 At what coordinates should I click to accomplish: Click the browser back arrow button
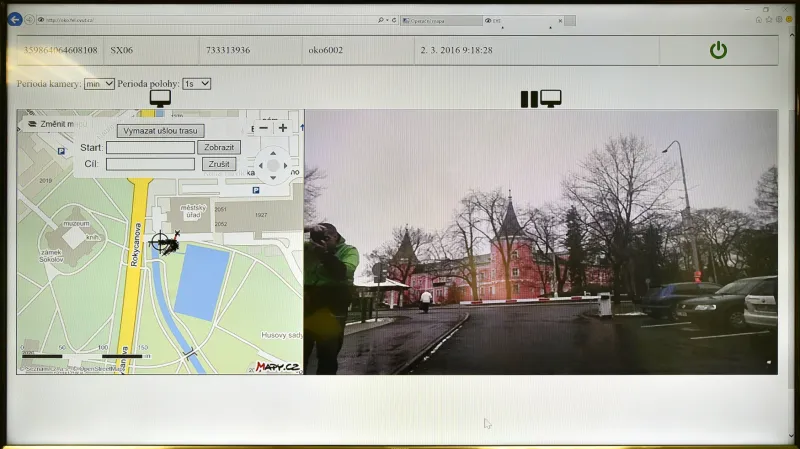pos(15,19)
